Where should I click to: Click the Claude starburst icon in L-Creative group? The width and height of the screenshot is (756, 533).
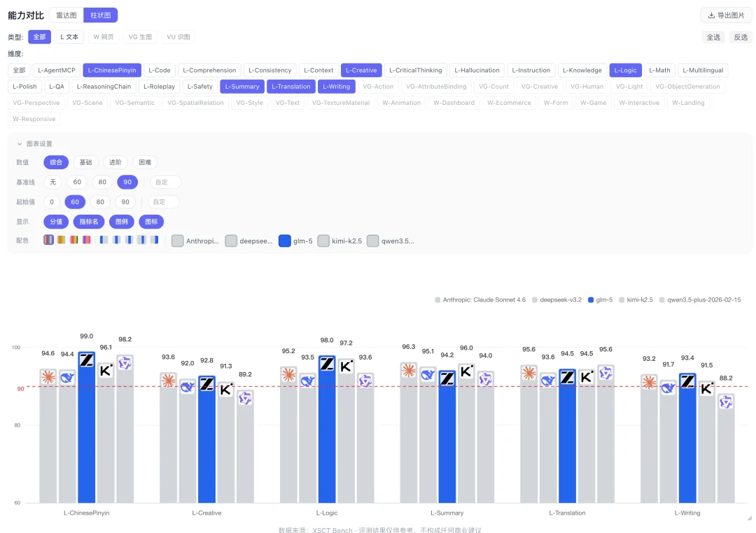tap(168, 381)
